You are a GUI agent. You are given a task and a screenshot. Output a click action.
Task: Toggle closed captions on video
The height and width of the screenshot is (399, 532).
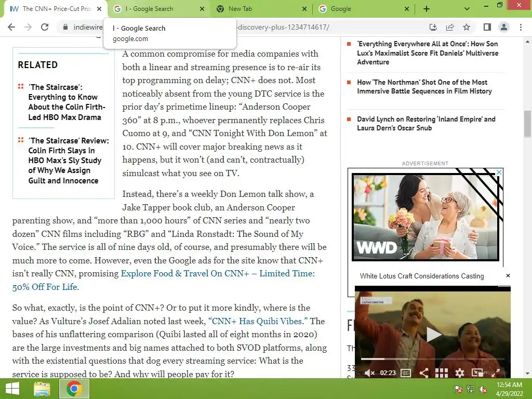tap(406, 373)
